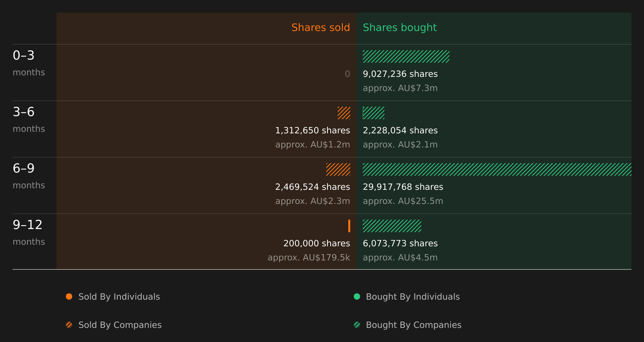Select the 9–12 months green bought bar
The width and height of the screenshot is (644, 342).
(x=392, y=226)
